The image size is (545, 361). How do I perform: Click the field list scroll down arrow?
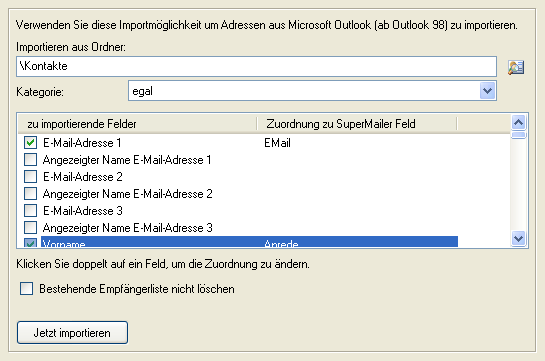click(519, 238)
